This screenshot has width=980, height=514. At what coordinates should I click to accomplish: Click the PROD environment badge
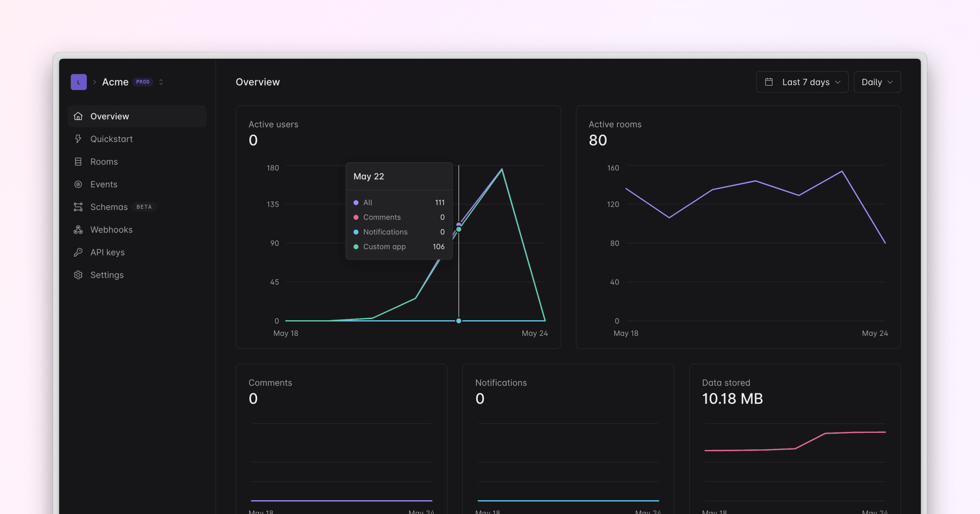143,82
